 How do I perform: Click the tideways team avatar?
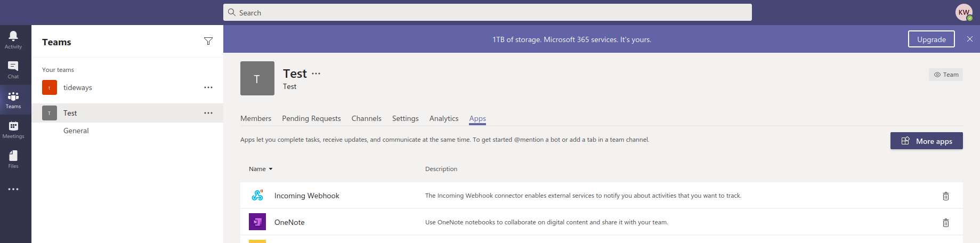[x=50, y=87]
